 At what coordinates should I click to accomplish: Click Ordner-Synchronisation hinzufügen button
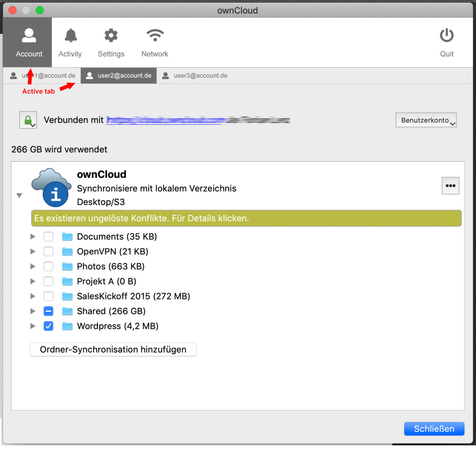click(x=113, y=350)
